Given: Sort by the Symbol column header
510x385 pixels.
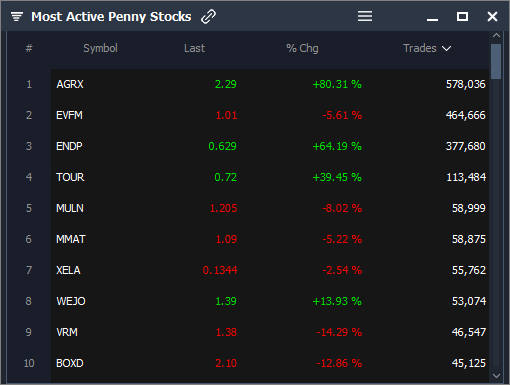Looking at the screenshot, I should (100, 48).
